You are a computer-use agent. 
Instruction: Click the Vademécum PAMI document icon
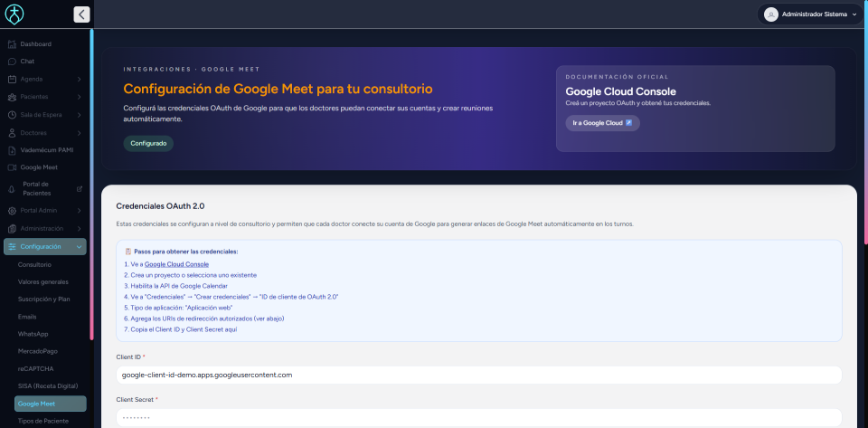point(12,150)
